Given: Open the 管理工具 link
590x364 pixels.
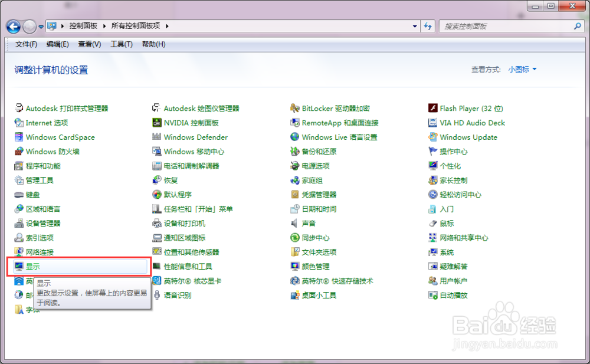Looking at the screenshot, I should [x=40, y=181].
